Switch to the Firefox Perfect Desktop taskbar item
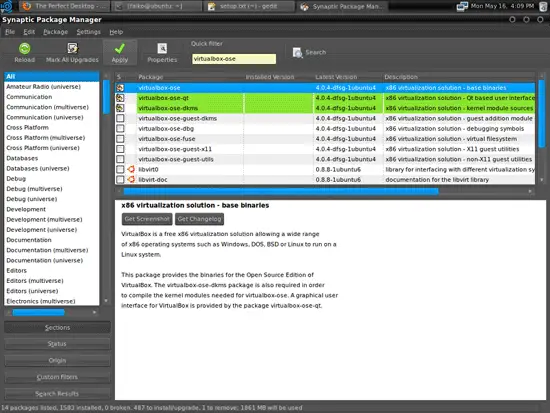 click(65, 6)
